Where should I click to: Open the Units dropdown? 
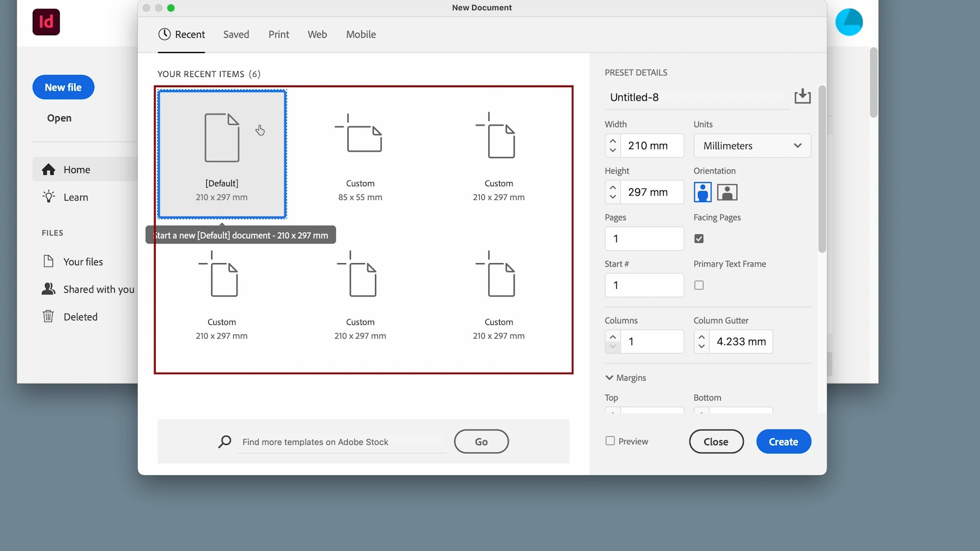tap(752, 145)
